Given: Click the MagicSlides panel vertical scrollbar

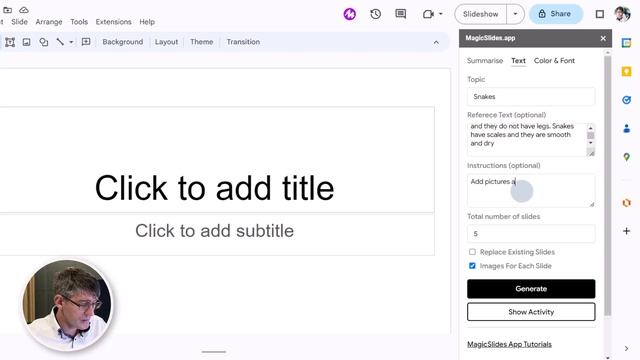Looking at the screenshot, I should click(x=607, y=186).
